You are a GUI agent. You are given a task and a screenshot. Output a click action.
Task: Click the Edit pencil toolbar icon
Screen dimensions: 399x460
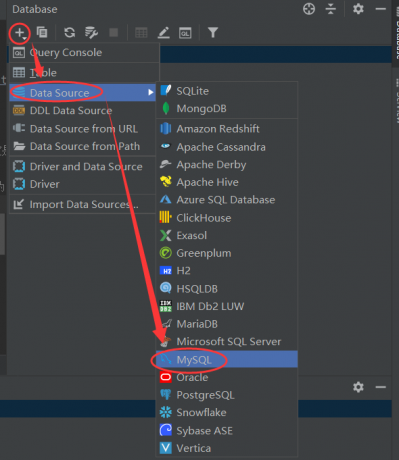163,33
